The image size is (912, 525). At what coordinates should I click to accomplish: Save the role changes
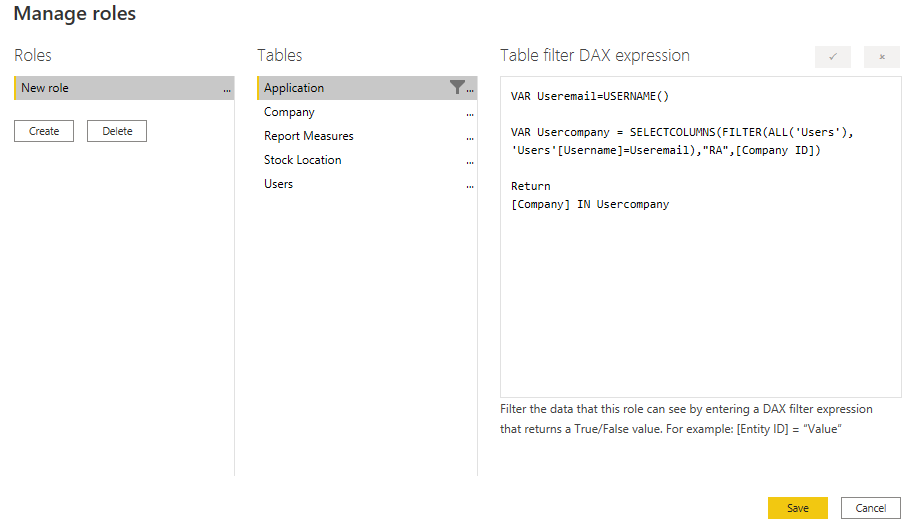[797, 508]
